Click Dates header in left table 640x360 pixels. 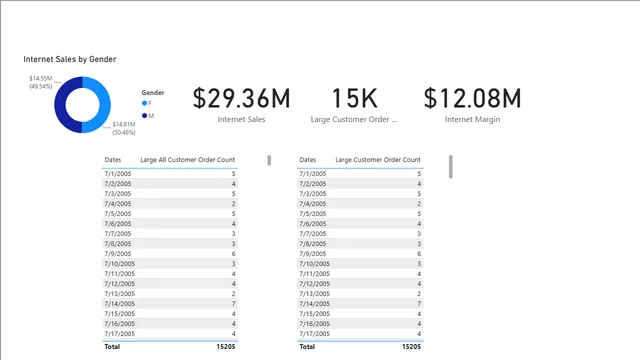(x=113, y=160)
